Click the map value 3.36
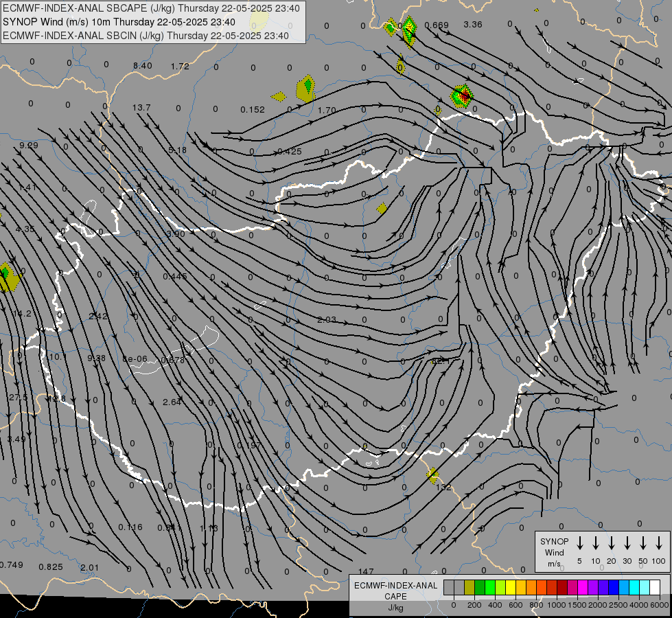672x618 pixels. pyautogui.click(x=473, y=25)
